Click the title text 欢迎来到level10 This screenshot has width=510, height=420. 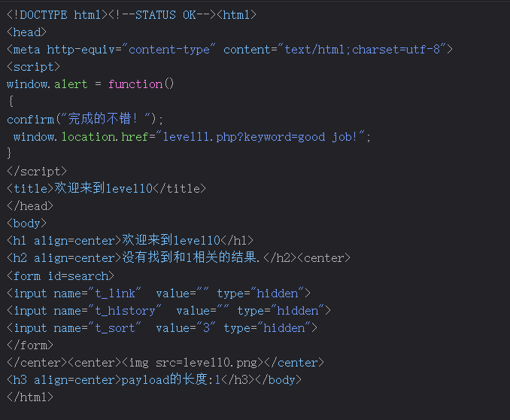coord(103,188)
